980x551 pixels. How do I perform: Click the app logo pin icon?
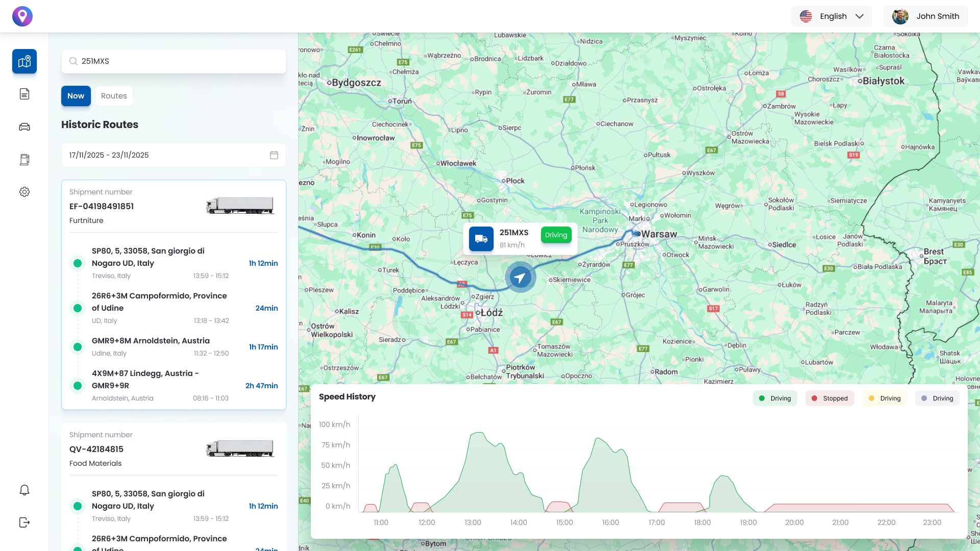(22, 16)
